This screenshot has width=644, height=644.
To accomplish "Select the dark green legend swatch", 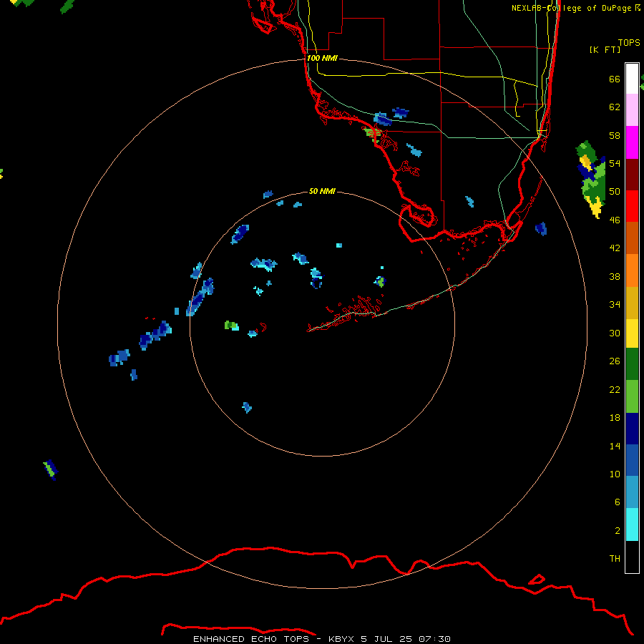I will pos(632,364).
